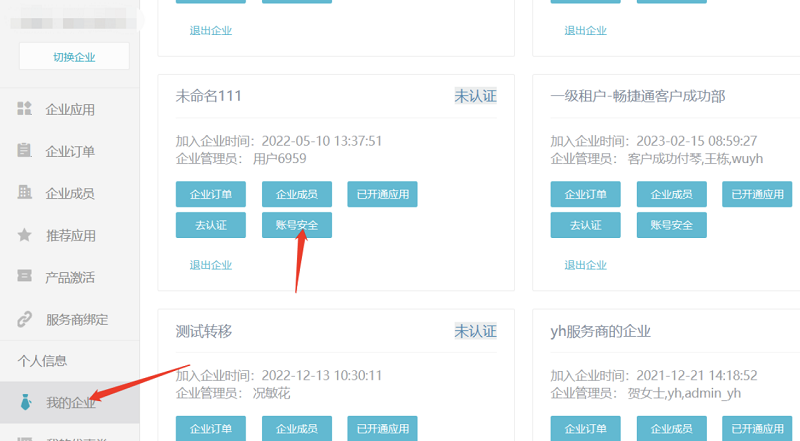Viewport: 800px width, 441px height.
Task: Click the 产品激活 icon in sidebar
Action: coord(24,276)
